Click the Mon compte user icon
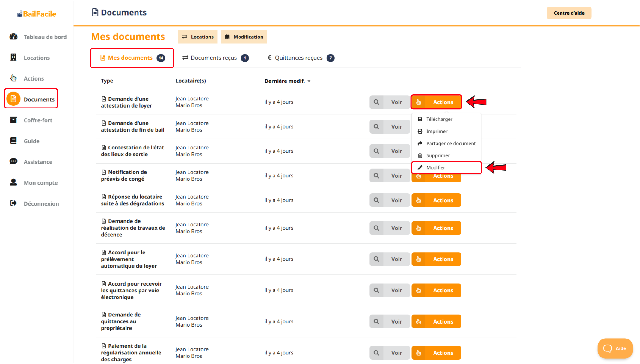Viewport: 640px width, 364px height. tap(13, 182)
